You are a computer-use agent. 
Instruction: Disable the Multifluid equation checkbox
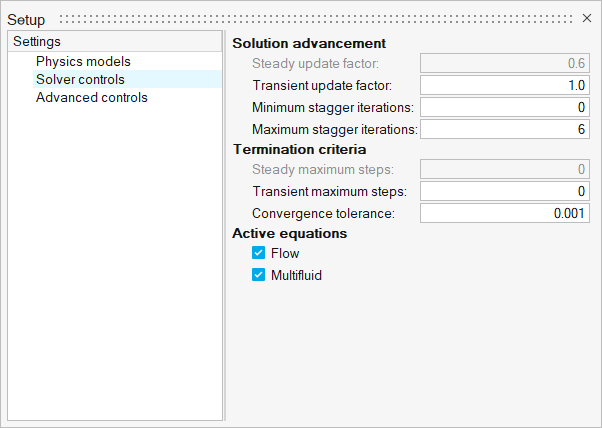(x=258, y=274)
